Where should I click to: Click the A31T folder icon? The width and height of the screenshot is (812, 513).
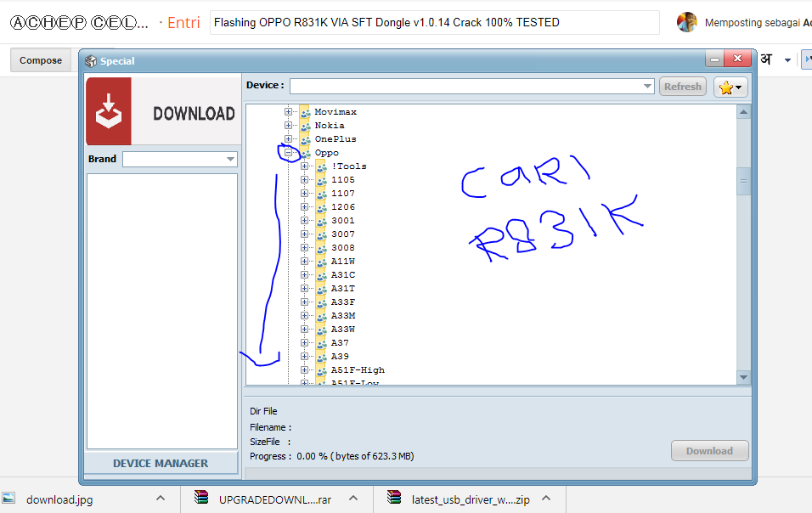[322, 288]
